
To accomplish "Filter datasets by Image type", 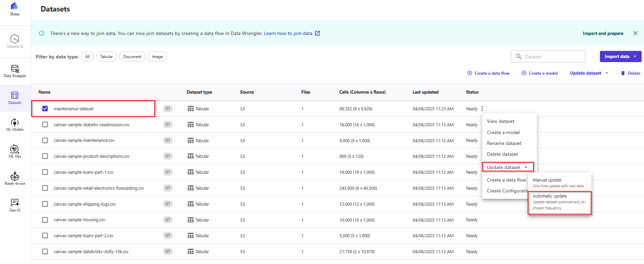I will tap(157, 57).
